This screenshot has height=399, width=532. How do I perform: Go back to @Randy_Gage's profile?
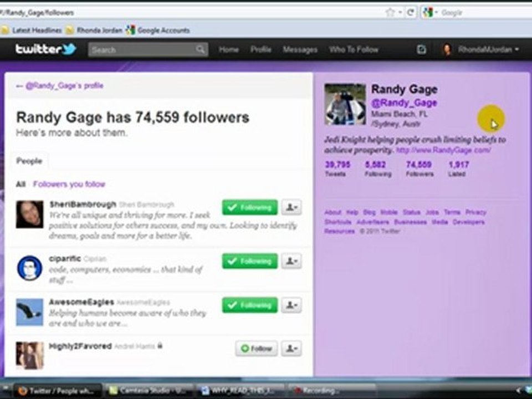coord(59,85)
